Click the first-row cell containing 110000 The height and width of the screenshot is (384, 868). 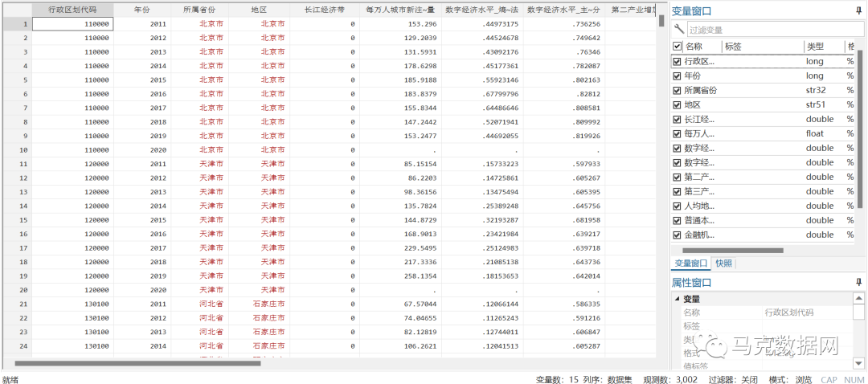coord(72,24)
